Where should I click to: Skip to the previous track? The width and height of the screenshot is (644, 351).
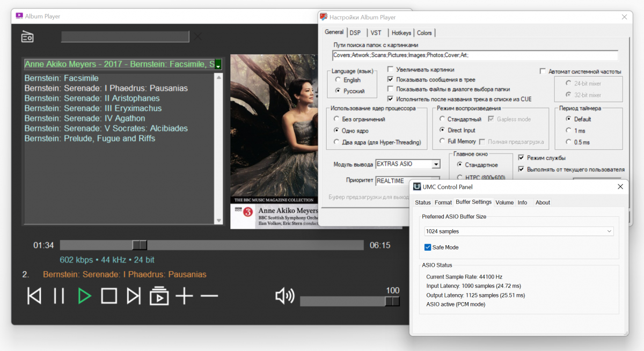(34, 296)
